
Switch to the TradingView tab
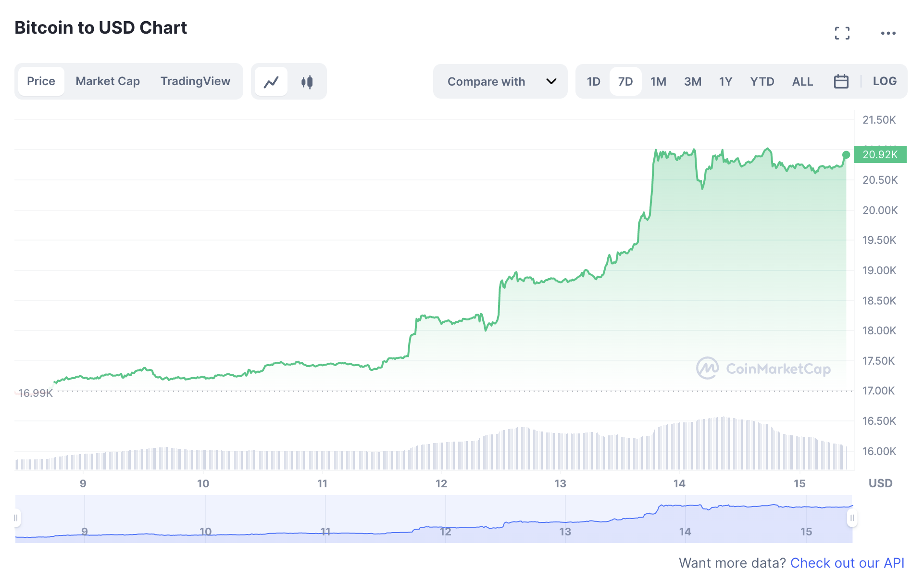195,81
